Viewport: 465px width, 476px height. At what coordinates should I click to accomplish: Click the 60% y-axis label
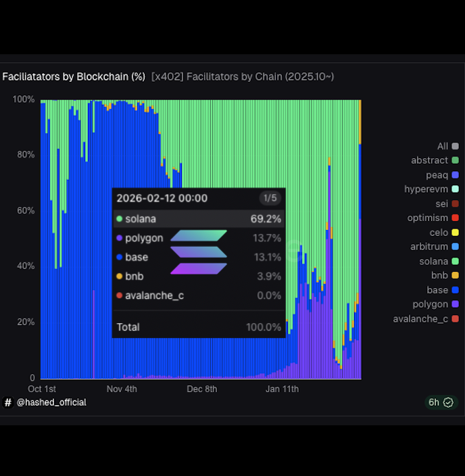click(26, 210)
